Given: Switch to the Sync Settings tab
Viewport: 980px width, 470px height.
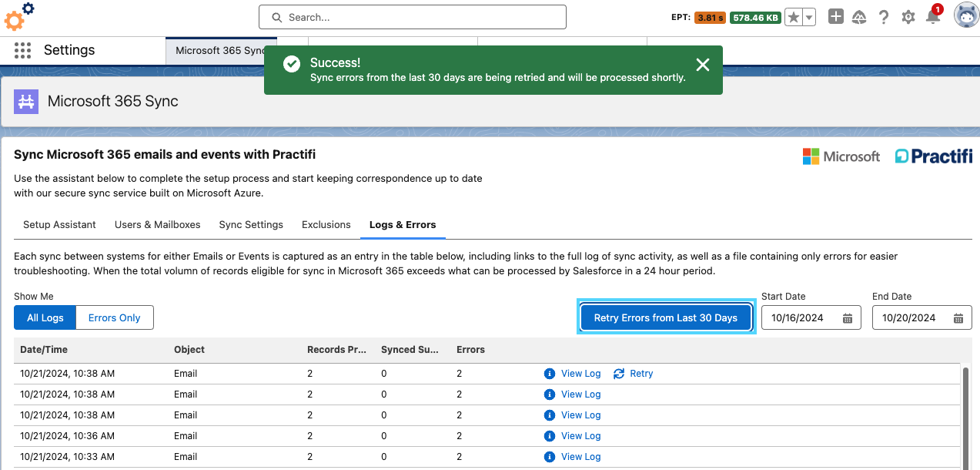Looking at the screenshot, I should click(251, 225).
